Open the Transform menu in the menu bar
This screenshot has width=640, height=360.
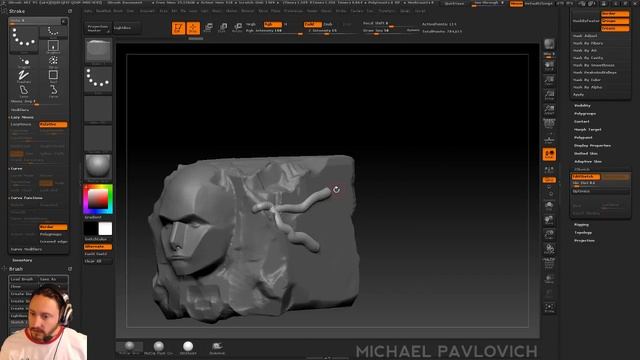click(x=386, y=11)
